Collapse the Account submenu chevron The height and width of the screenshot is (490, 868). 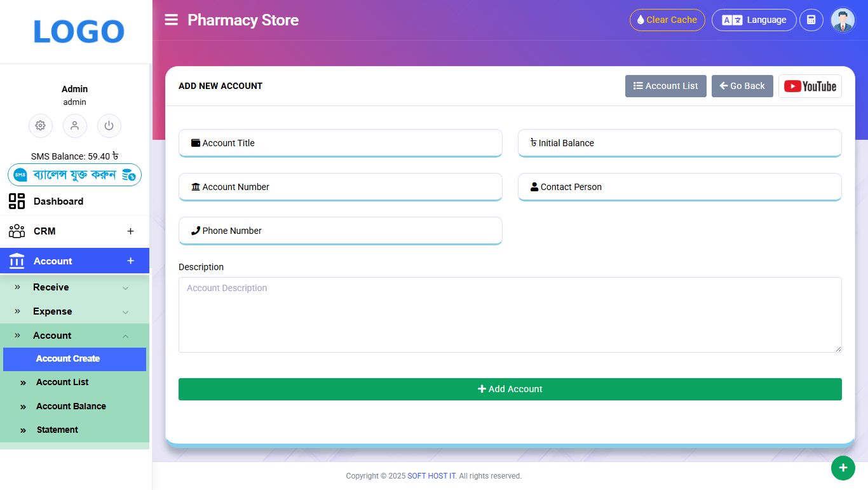pyautogui.click(x=125, y=336)
